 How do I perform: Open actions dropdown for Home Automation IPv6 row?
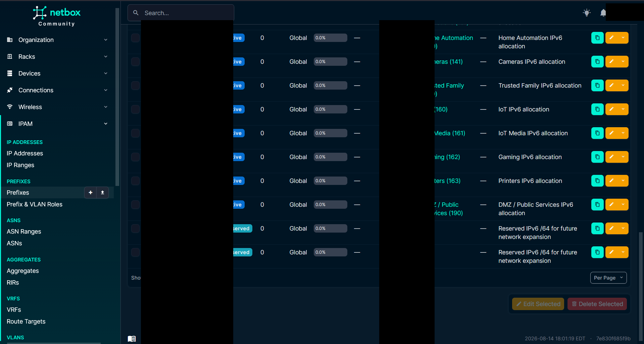pyautogui.click(x=623, y=38)
